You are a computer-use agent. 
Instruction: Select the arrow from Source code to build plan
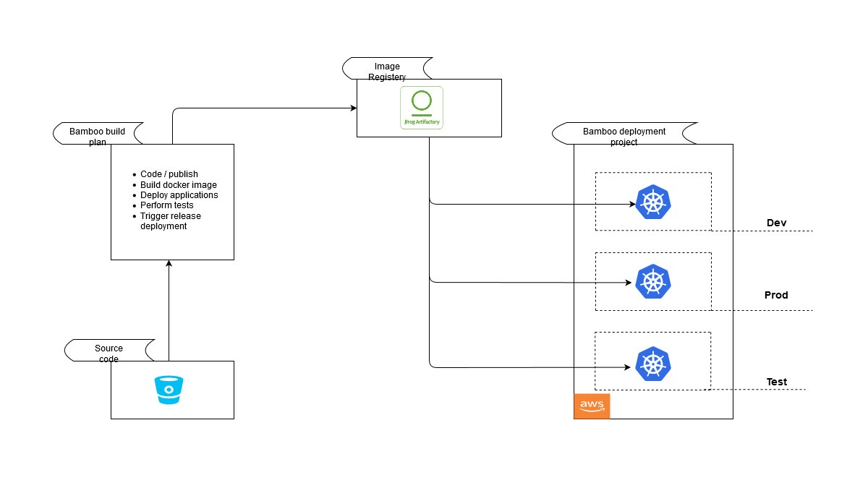coord(169,311)
